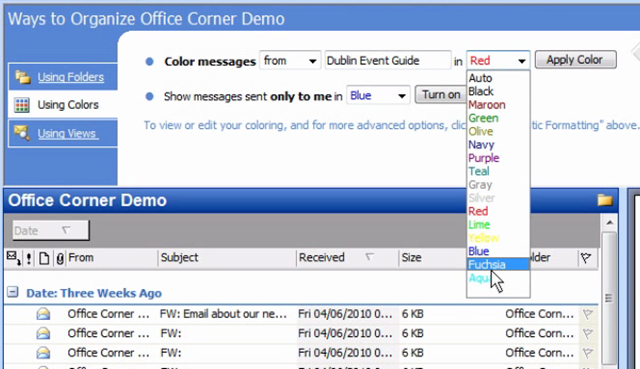Click the envelope icon of 'FW: Email about our ne...' row
The image size is (640, 369).
point(43,314)
